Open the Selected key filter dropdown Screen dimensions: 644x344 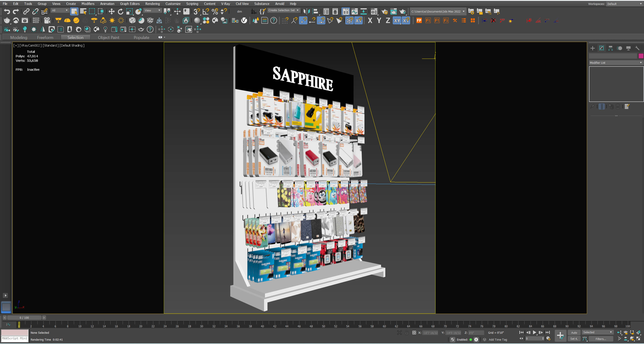coord(597,332)
